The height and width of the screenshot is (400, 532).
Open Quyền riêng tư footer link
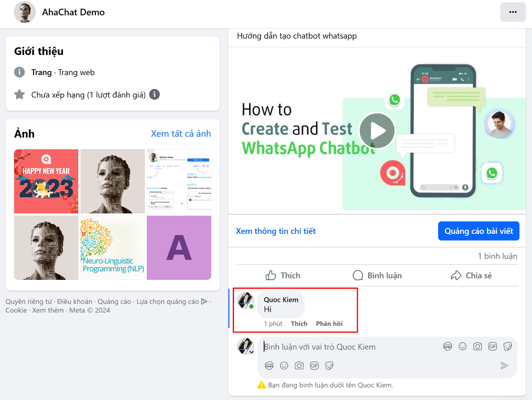[x=29, y=301]
